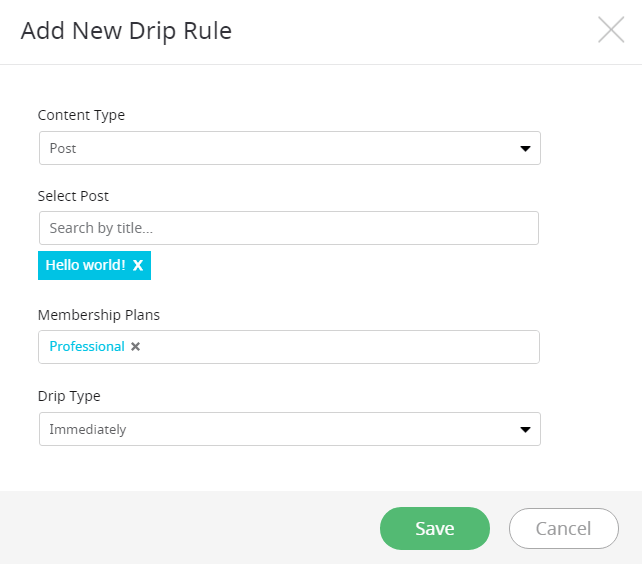Screen dimensions: 642x564
Task: Close the Add New Drip Rule dialog
Action: coord(611,30)
